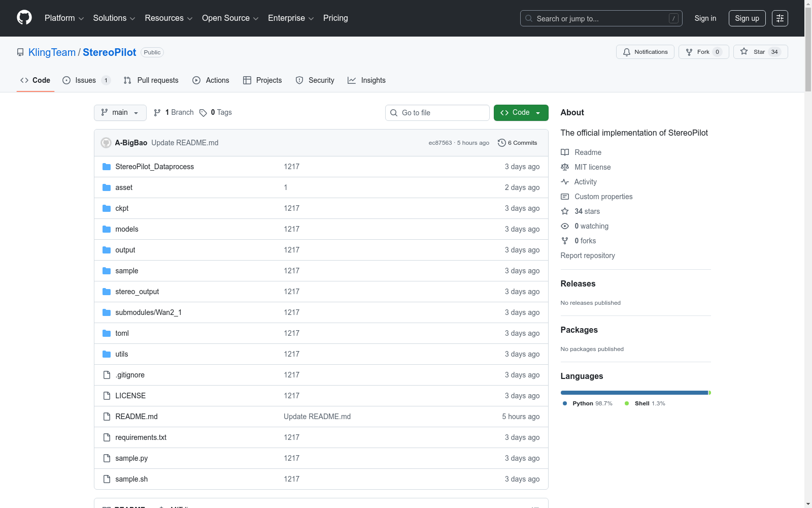The width and height of the screenshot is (812, 508).
Task: Click the Notifications button
Action: (645, 52)
